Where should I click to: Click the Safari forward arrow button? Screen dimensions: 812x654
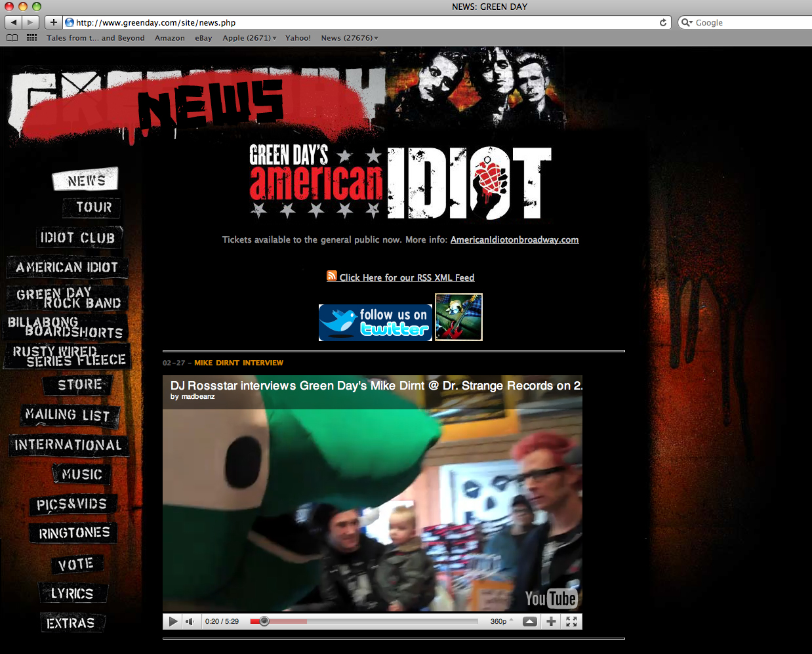[31, 22]
